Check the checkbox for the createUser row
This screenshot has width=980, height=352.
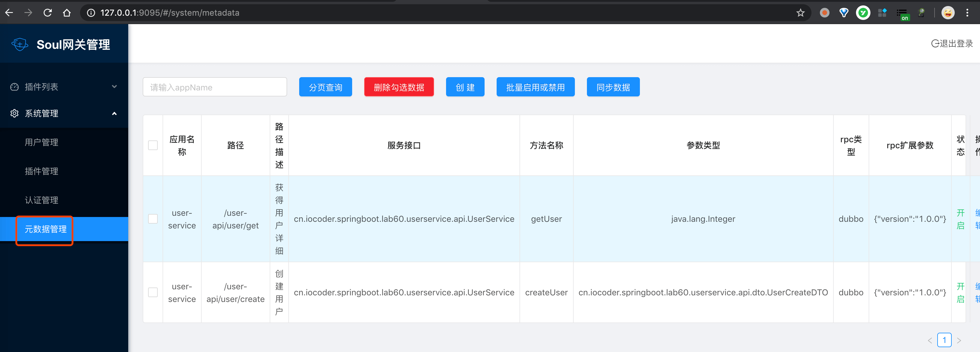[153, 292]
